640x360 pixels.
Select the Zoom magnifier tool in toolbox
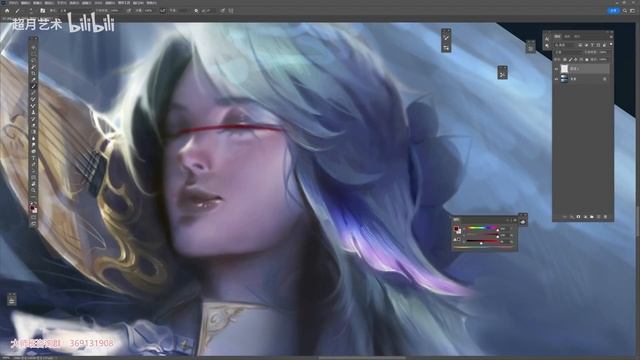pos(33,190)
